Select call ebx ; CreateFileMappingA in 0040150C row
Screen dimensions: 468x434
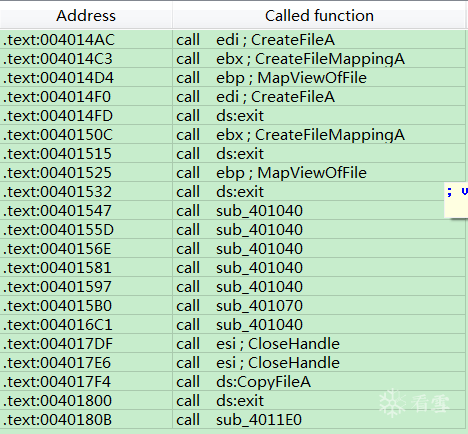click(290, 135)
